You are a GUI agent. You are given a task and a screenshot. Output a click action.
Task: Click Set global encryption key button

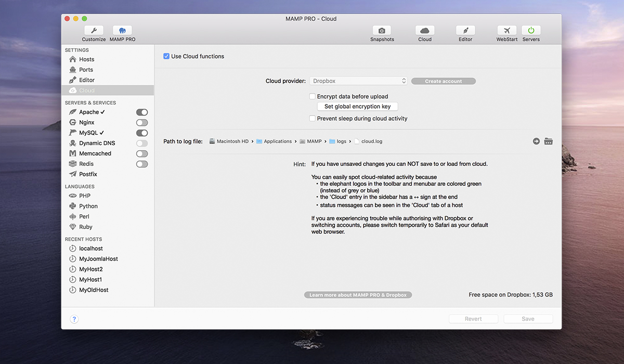(357, 107)
